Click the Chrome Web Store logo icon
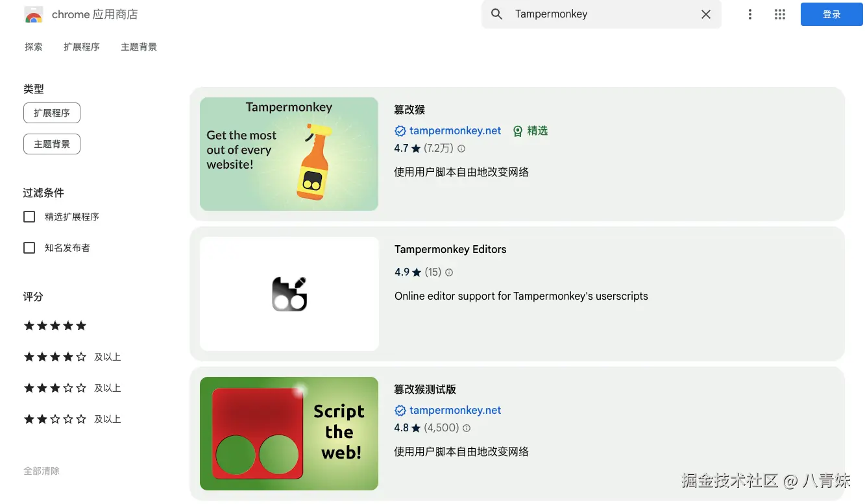The height and width of the screenshot is (504, 865). pos(33,14)
